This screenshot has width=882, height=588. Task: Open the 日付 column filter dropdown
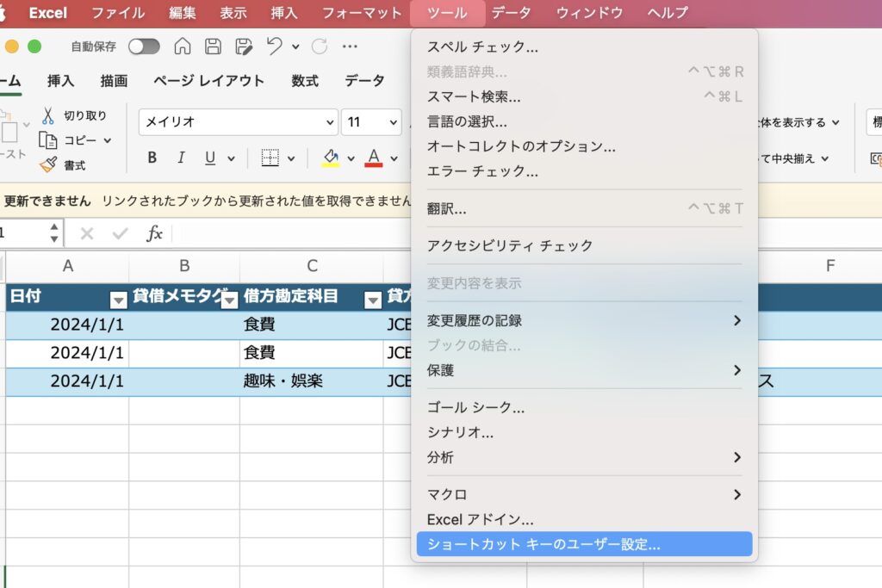click(118, 300)
